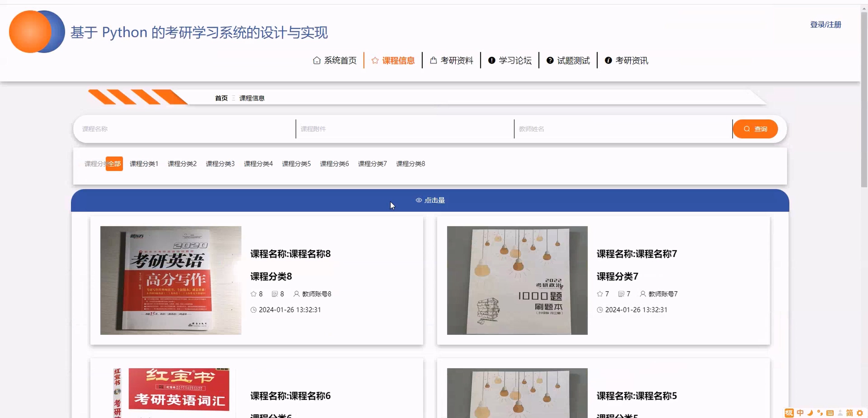Screen dimensions: 868x418
Task: Open the 试题测试 navigation item
Action: [568, 60]
